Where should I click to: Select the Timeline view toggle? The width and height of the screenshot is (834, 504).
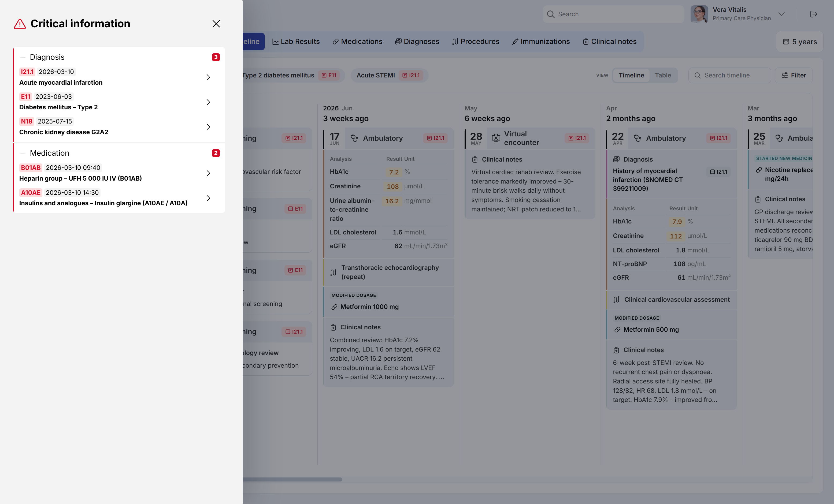(x=631, y=76)
